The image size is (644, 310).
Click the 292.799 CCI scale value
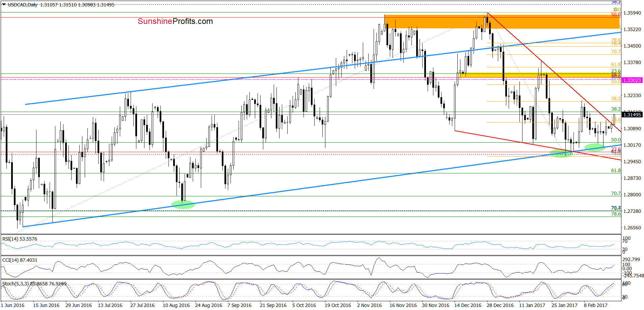(631, 259)
